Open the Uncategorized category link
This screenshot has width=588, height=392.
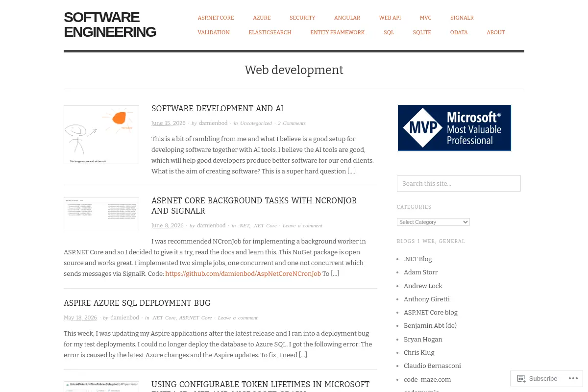coord(256,123)
